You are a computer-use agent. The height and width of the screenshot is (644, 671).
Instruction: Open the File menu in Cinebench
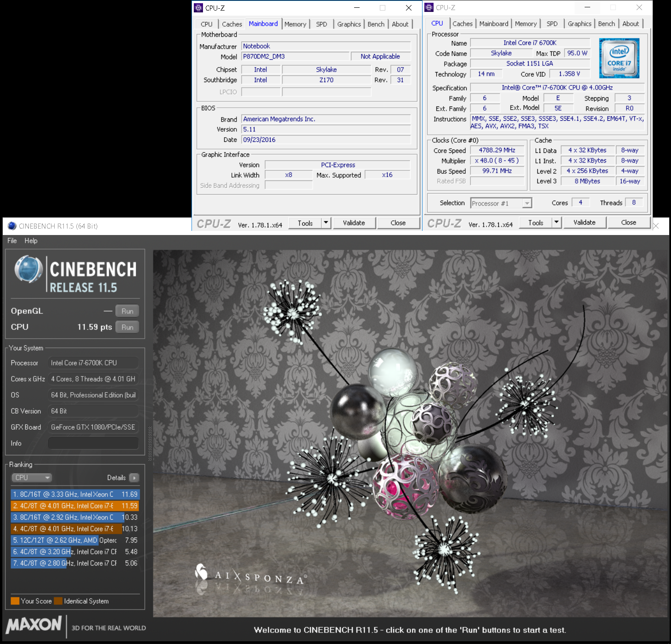click(x=12, y=241)
